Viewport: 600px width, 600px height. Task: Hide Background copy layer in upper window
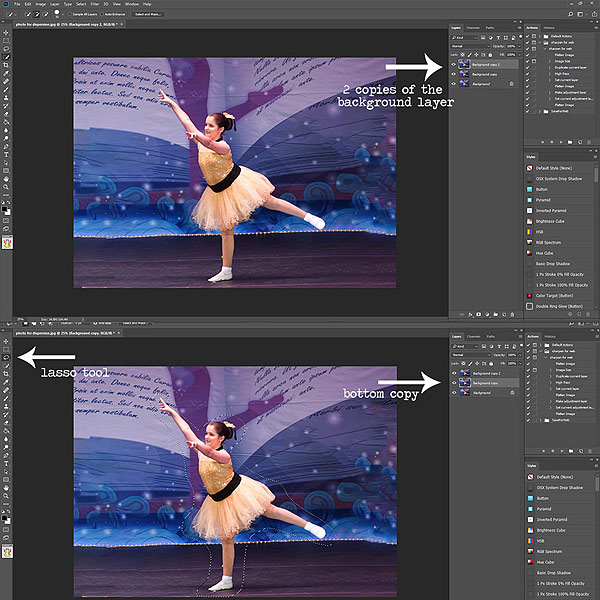click(x=453, y=74)
